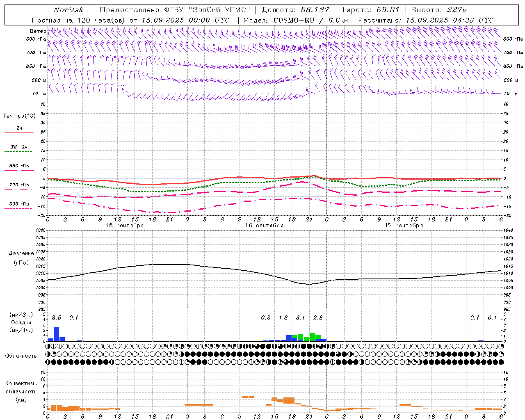Click "850 гПа" in the temperature legend
This screenshot has width=525, height=420.
(x=19, y=166)
